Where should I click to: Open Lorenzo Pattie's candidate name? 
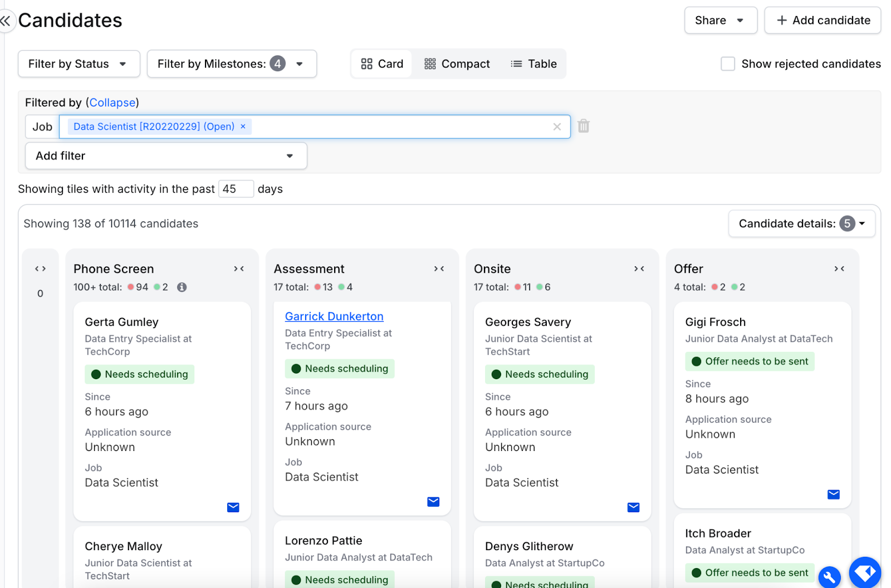click(324, 541)
